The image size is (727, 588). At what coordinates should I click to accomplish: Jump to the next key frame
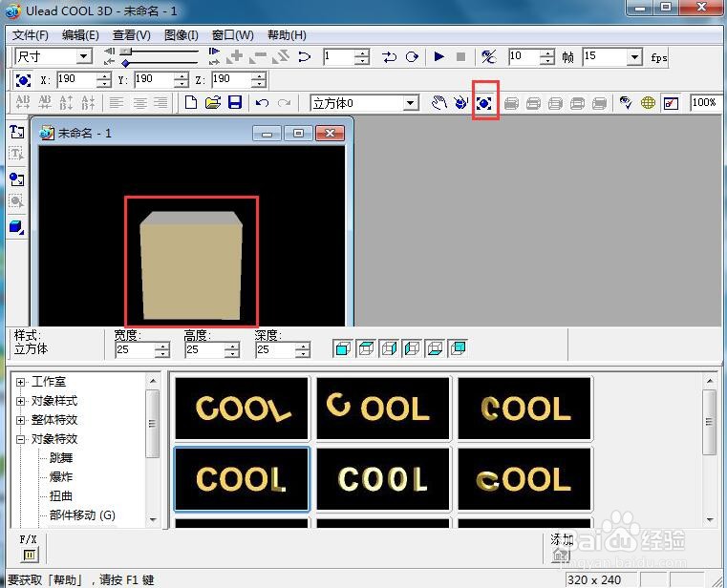[x=214, y=61]
